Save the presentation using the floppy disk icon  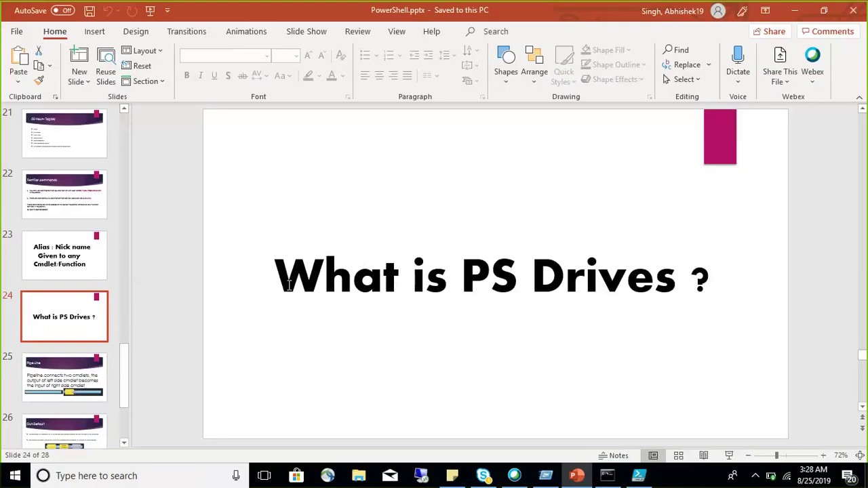point(90,10)
